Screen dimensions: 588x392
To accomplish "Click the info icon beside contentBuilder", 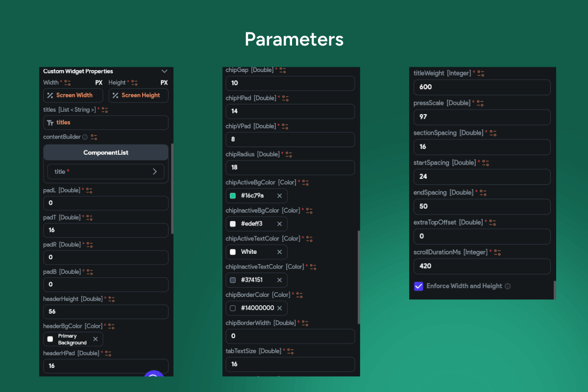I will (x=85, y=137).
